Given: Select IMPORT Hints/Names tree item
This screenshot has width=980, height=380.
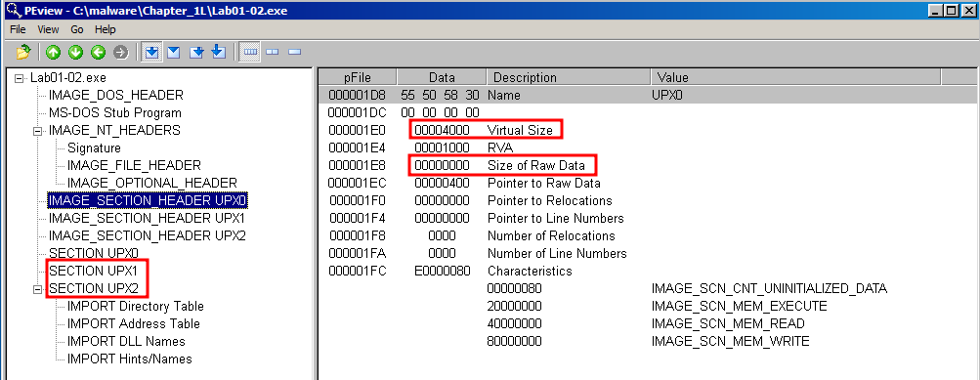Looking at the screenshot, I should pyautogui.click(x=130, y=359).
